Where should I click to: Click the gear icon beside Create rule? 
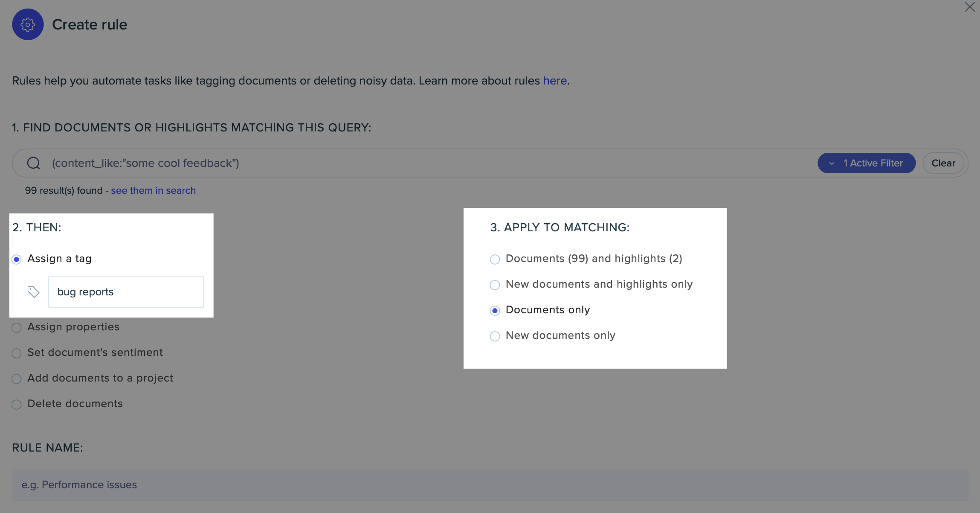pyautogui.click(x=28, y=24)
